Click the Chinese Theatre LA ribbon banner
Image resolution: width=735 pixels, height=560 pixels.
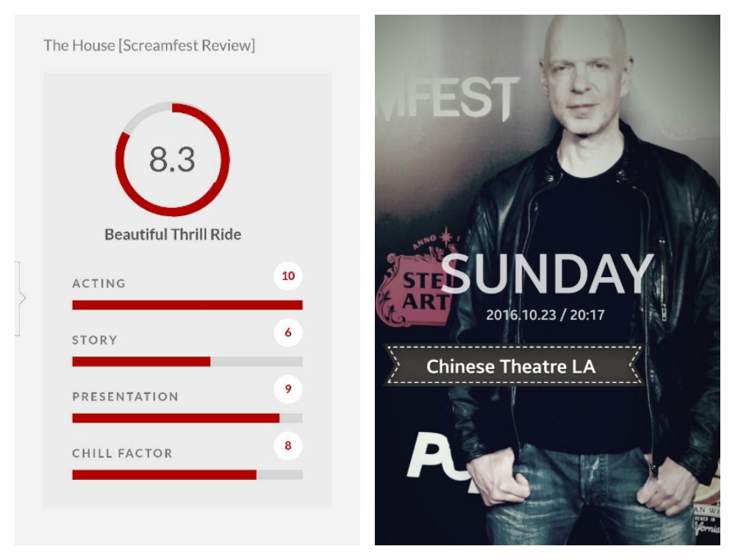tap(513, 366)
